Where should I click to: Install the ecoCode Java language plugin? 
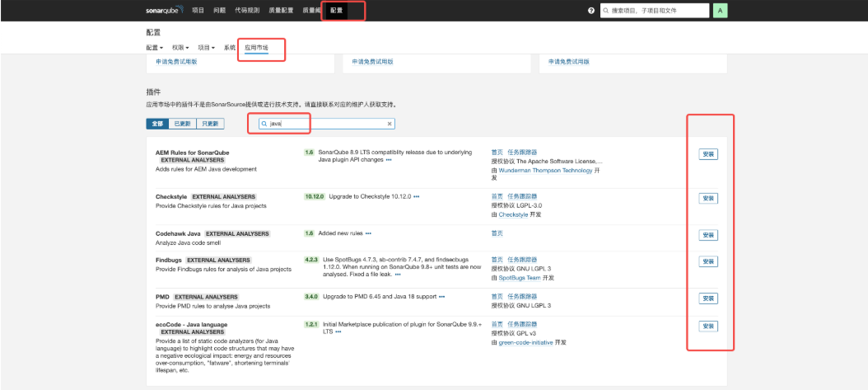tap(708, 327)
